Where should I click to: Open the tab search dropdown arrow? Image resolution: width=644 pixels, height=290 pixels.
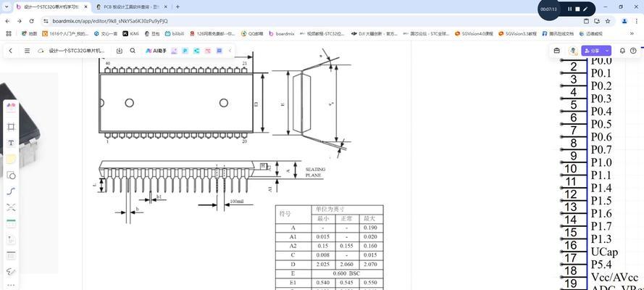coord(7,7)
